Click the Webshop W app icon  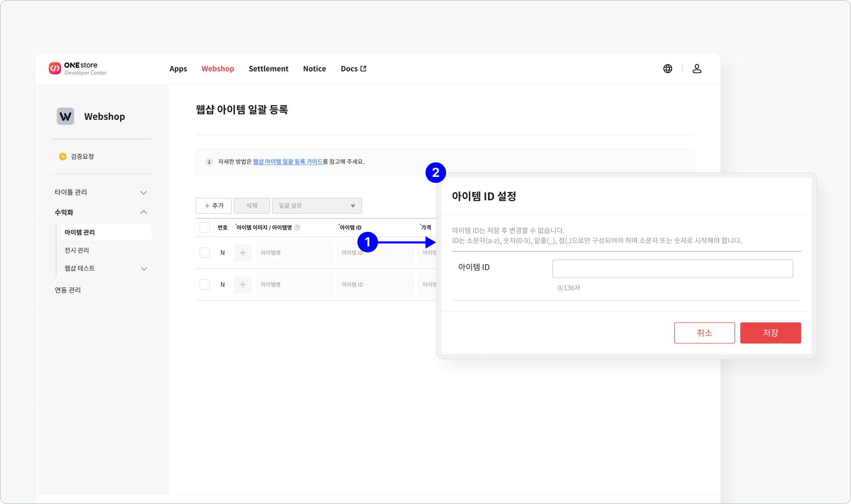[66, 116]
